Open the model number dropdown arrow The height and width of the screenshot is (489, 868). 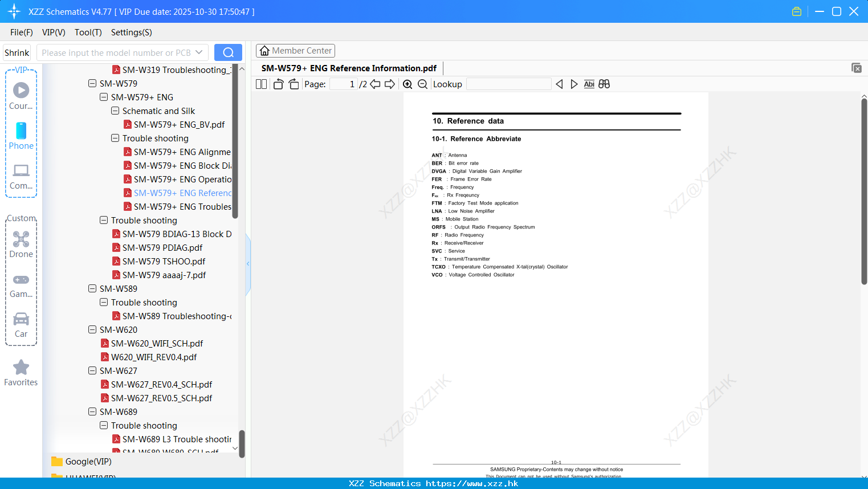[x=199, y=52]
